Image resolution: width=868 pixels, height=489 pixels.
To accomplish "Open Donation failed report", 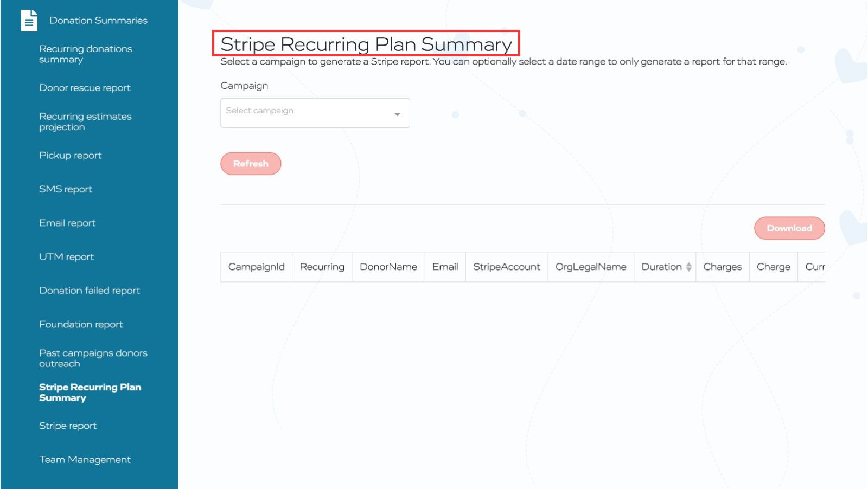I will point(90,291).
